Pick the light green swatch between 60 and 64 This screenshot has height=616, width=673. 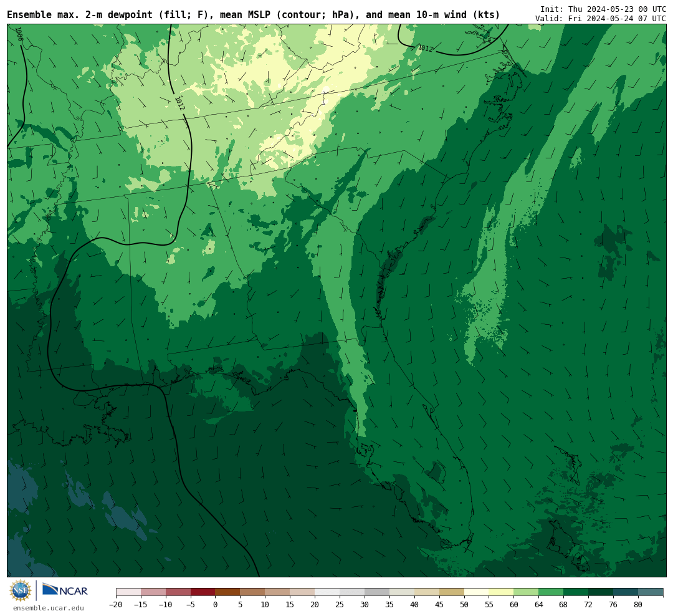pyautogui.click(x=527, y=592)
